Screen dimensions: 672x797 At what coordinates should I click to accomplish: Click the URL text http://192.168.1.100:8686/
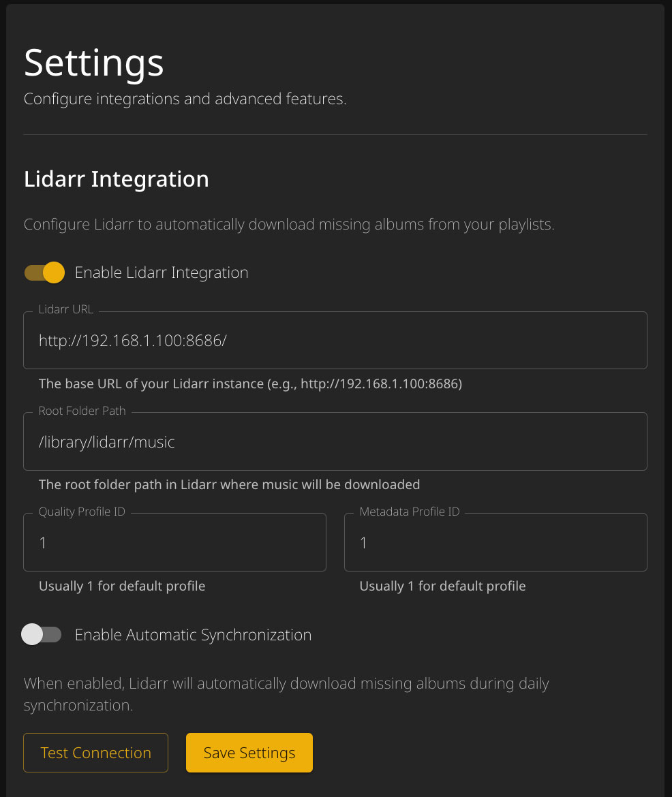[x=132, y=340]
